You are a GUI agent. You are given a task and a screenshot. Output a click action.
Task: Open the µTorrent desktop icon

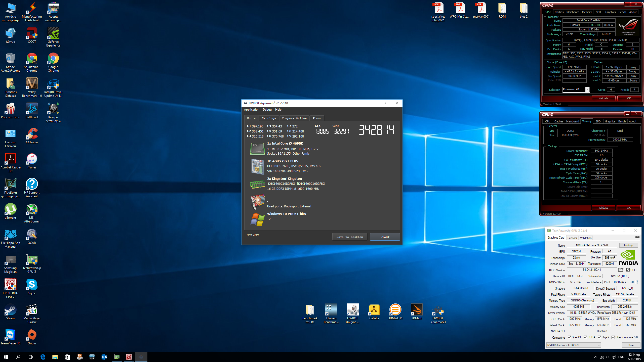(10, 211)
